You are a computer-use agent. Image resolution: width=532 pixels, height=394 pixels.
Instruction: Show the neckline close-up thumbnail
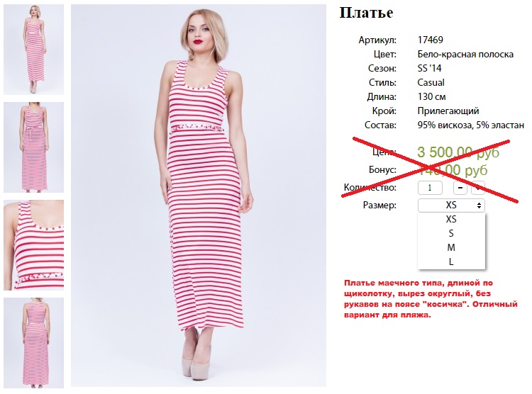[x=33, y=245]
